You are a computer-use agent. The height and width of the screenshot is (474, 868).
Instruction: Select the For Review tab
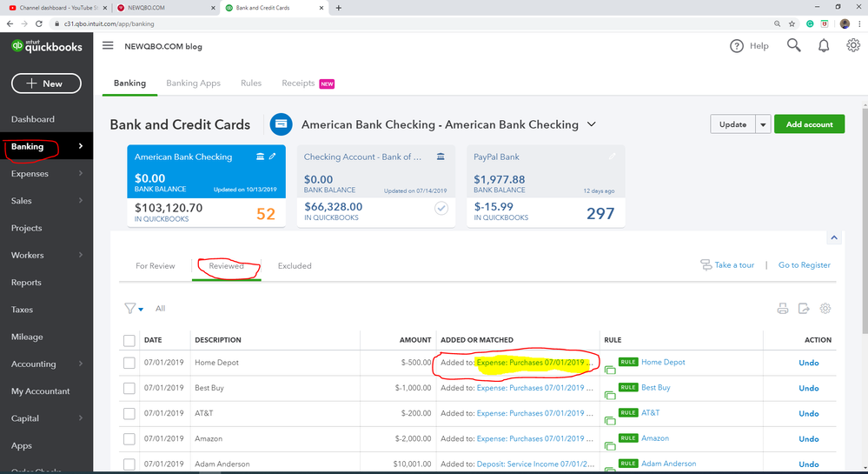[155, 266]
